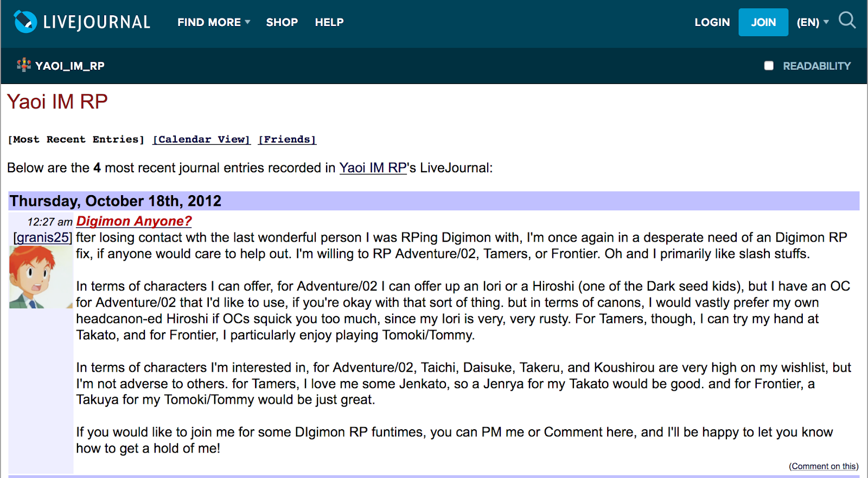Click the LiveJournal pencil logo icon
The width and height of the screenshot is (868, 478).
(25, 22)
